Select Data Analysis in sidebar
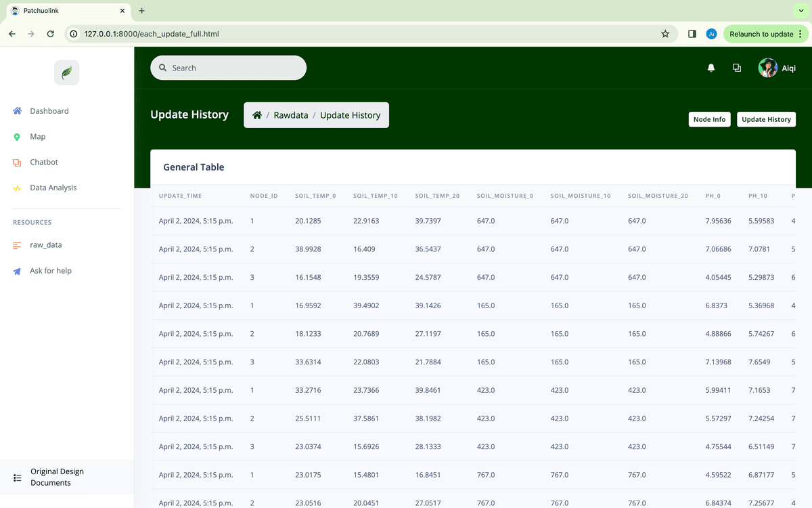812x508 pixels. point(53,188)
